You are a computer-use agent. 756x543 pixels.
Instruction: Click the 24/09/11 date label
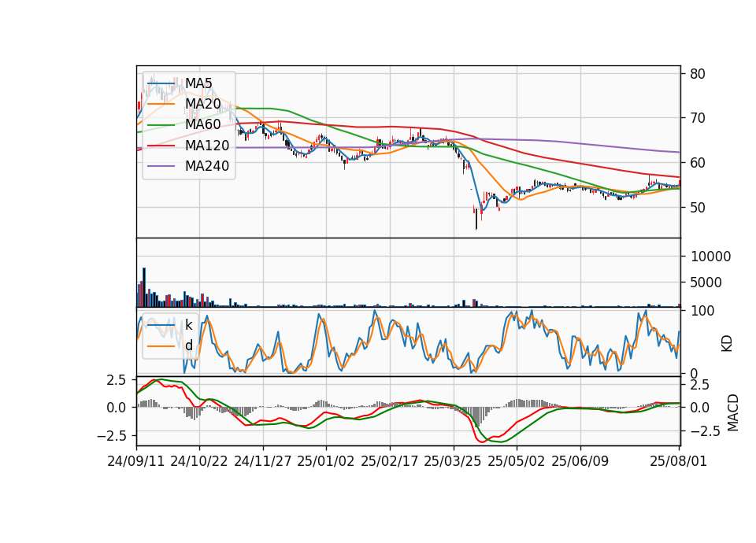(136, 462)
